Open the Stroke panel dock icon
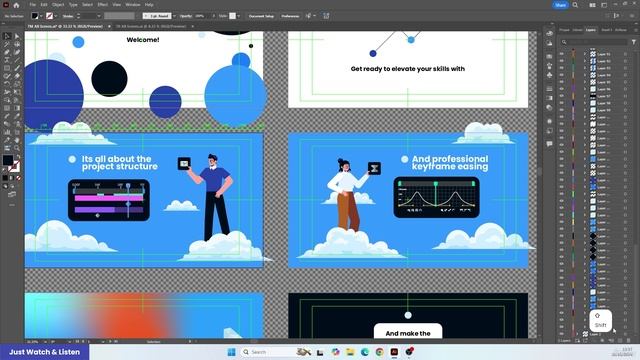Image resolution: width=640 pixels, height=360 pixels. click(549, 89)
